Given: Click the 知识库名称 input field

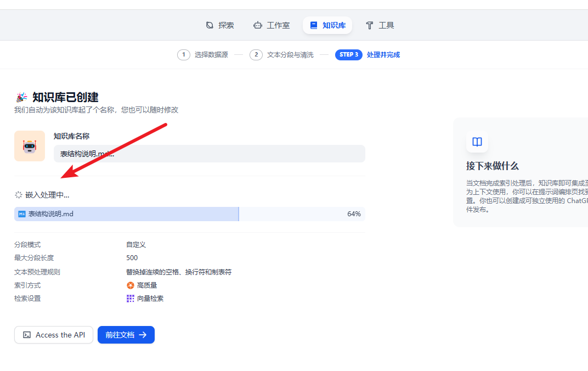Looking at the screenshot, I should (209, 154).
